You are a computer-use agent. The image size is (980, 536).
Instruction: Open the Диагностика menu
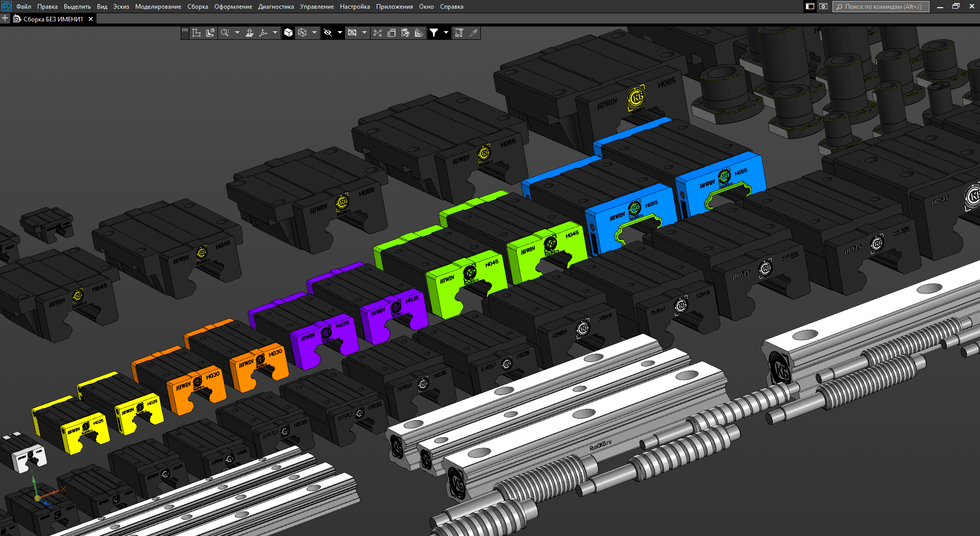276,7
